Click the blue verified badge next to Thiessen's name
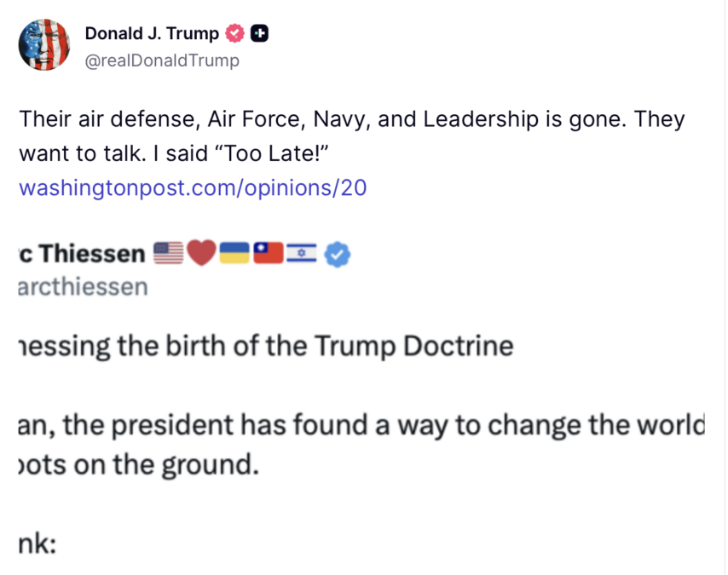Viewport: 728px width, 575px height. pos(338,253)
